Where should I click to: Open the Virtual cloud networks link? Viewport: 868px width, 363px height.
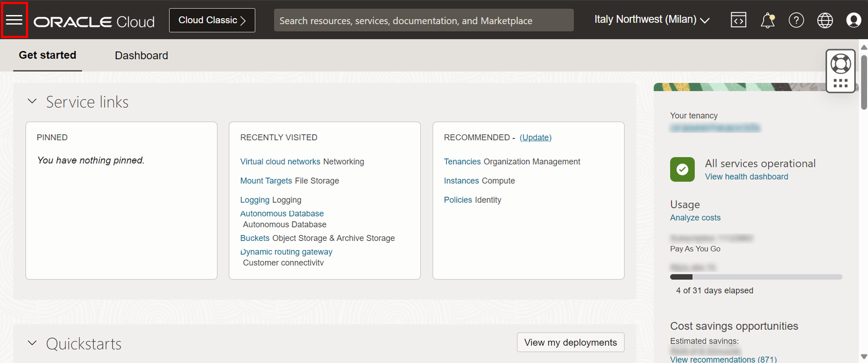tap(280, 162)
